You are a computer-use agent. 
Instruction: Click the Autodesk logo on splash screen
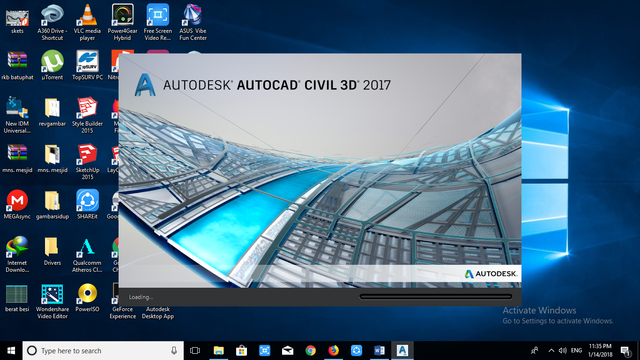point(491,274)
